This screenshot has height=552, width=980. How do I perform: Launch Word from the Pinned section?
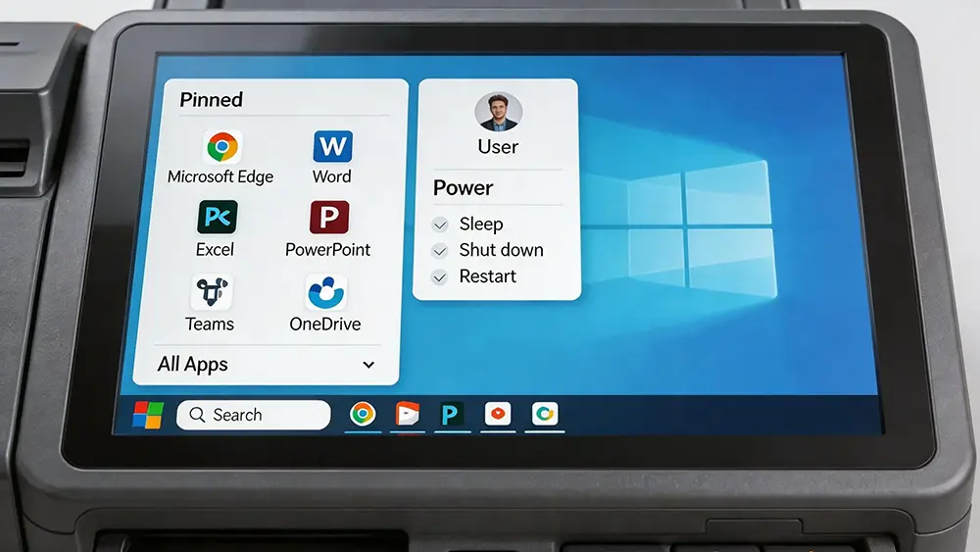click(332, 148)
